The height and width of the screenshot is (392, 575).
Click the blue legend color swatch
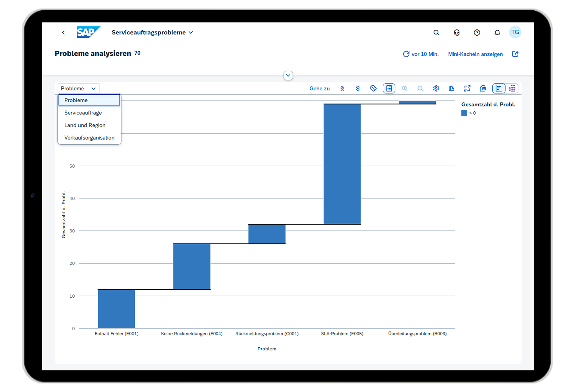tap(464, 113)
